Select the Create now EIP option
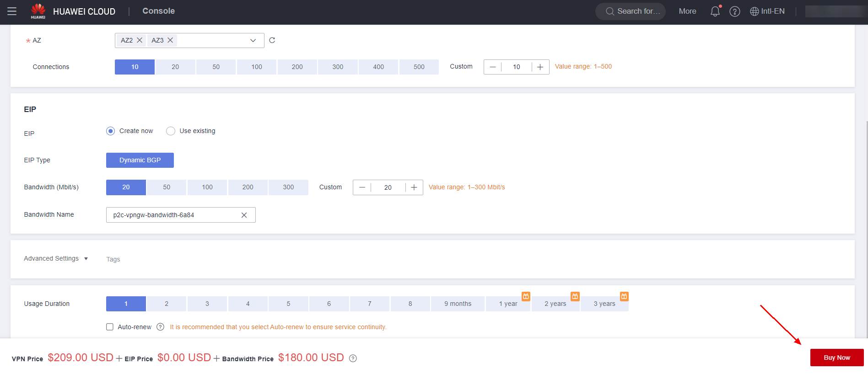The width and height of the screenshot is (868, 374). [111, 131]
